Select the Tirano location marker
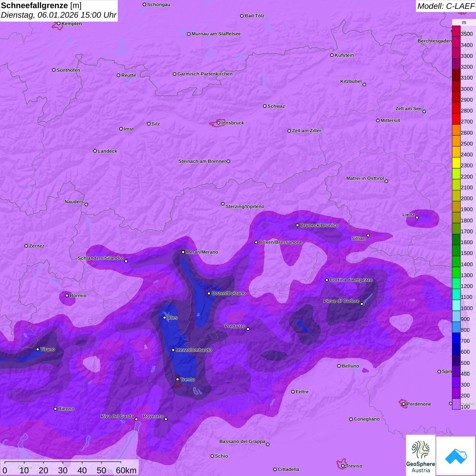 click(38, 349)
